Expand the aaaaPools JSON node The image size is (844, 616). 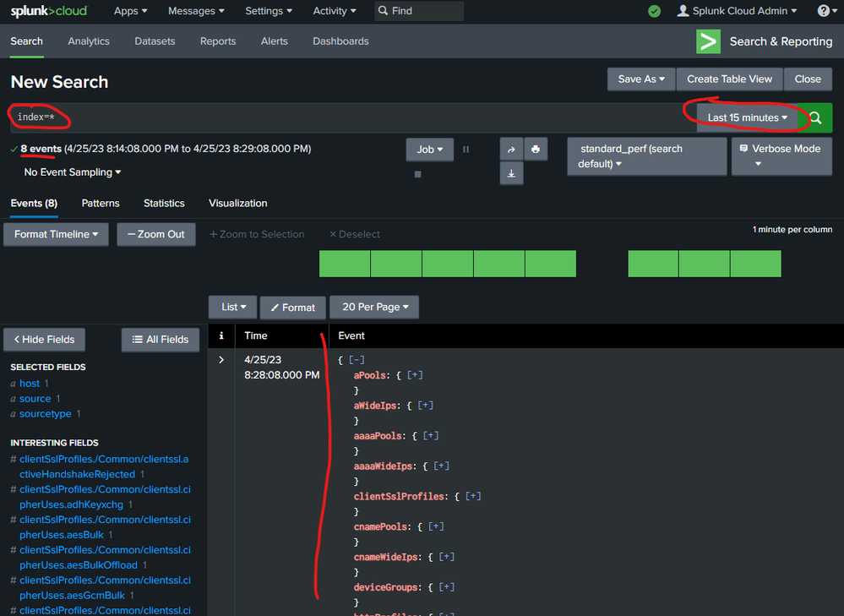(431, 436)
